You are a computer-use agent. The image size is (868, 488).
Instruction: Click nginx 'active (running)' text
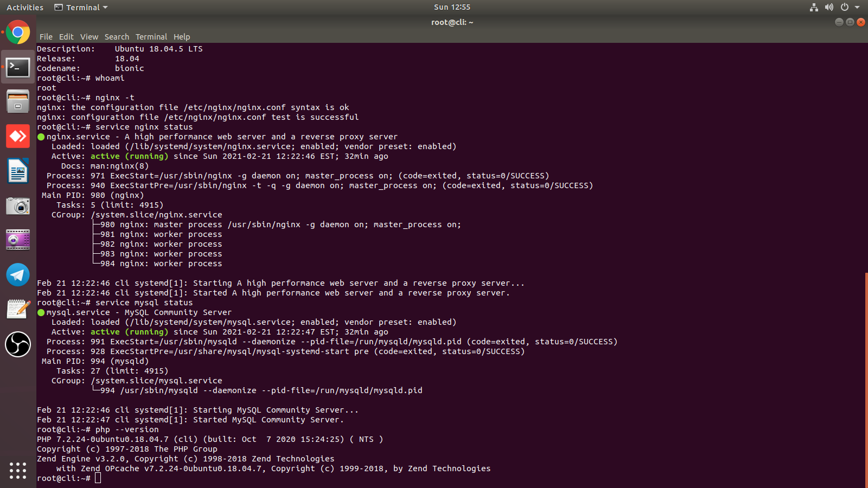129,156
